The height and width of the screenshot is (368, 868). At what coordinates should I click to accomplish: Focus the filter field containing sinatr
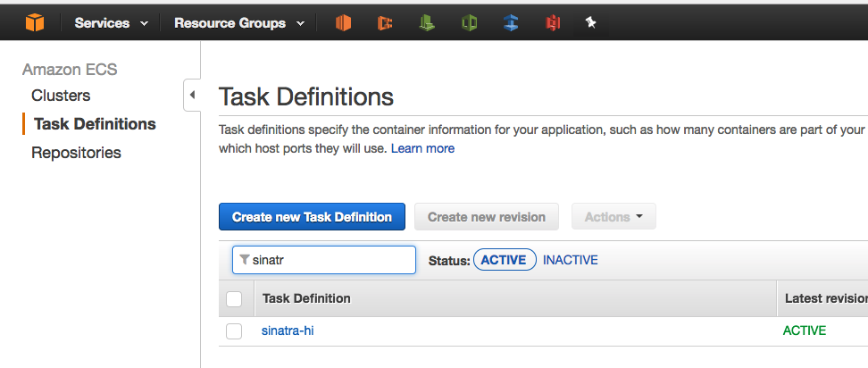[x=324, y=260]
